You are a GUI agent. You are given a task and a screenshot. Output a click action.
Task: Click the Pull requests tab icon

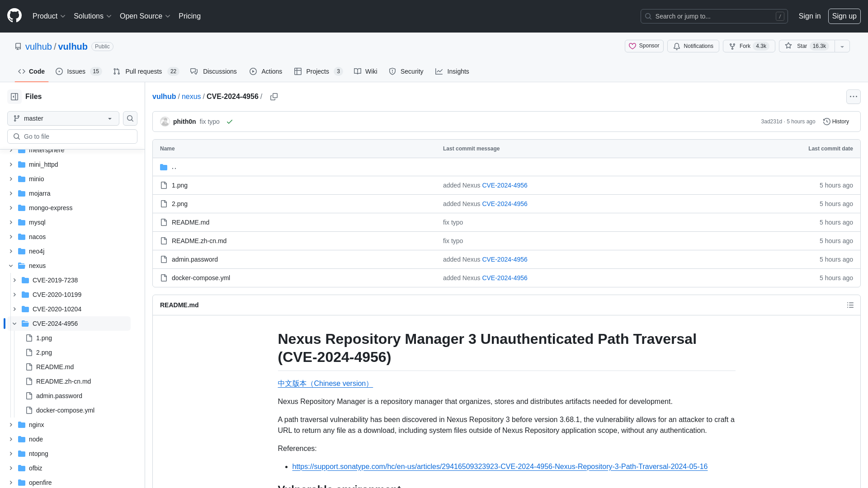point(116,71)
